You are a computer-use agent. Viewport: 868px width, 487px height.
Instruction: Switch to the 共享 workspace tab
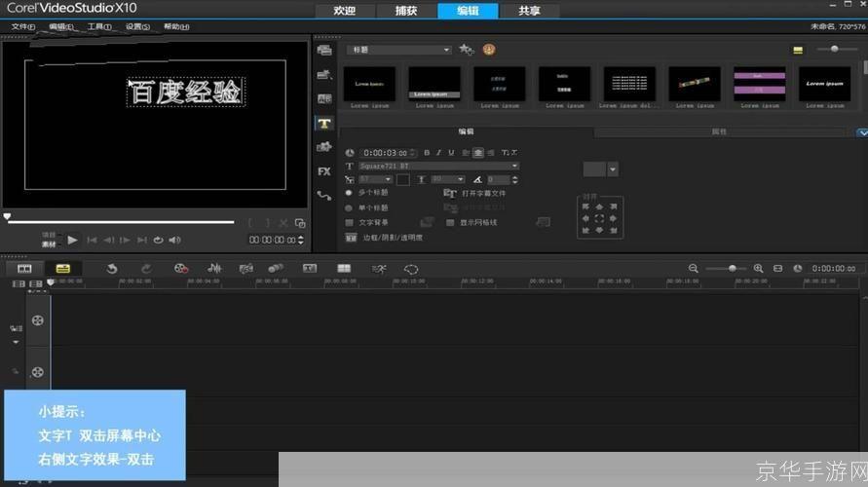(529, 11)
